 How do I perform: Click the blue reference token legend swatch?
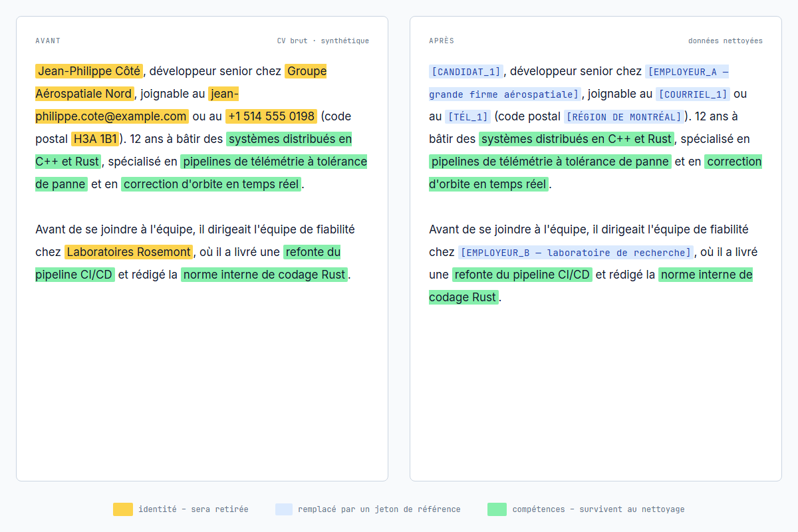284,509
